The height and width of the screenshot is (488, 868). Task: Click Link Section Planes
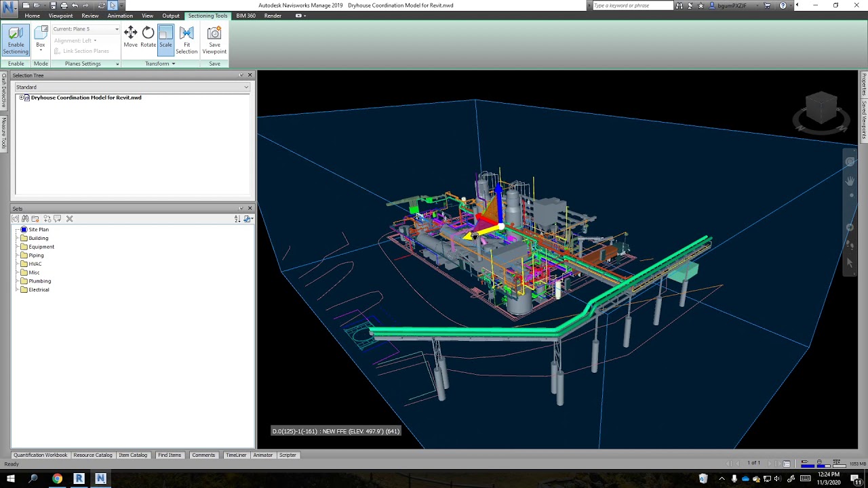point(81,51)
